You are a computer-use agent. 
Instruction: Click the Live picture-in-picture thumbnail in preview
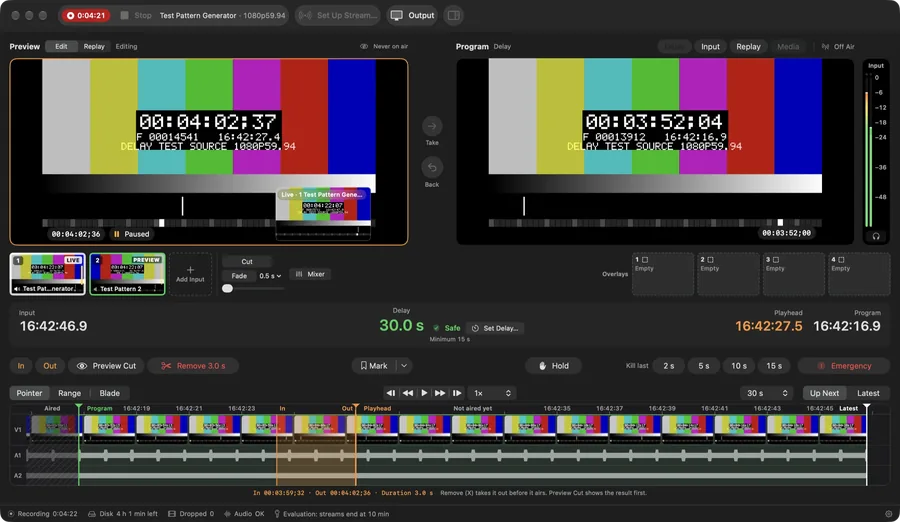pyautogui.click(x=323, y=213)
